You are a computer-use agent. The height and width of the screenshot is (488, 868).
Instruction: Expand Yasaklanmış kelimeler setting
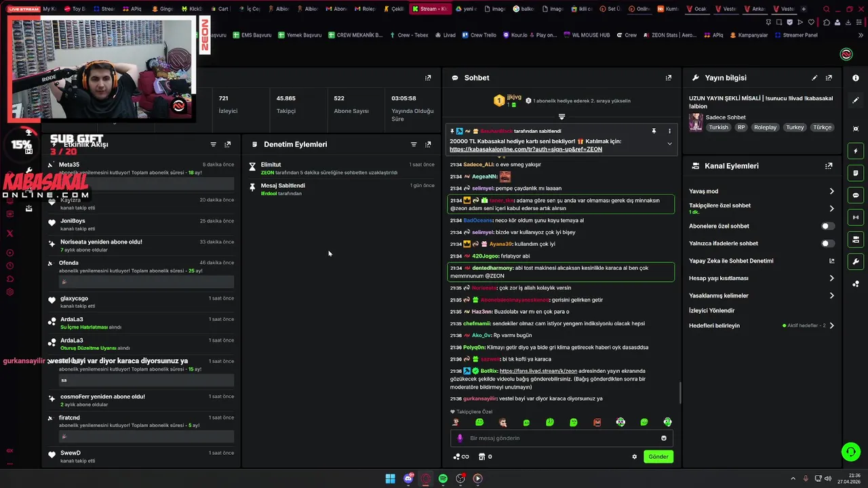832,296
